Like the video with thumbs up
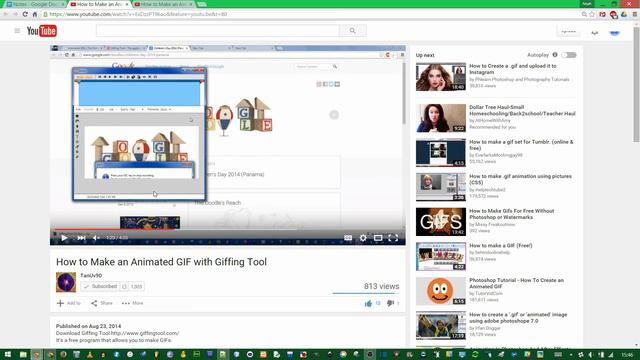Screen dimensions: 640x360 click(x=368, y=303)
